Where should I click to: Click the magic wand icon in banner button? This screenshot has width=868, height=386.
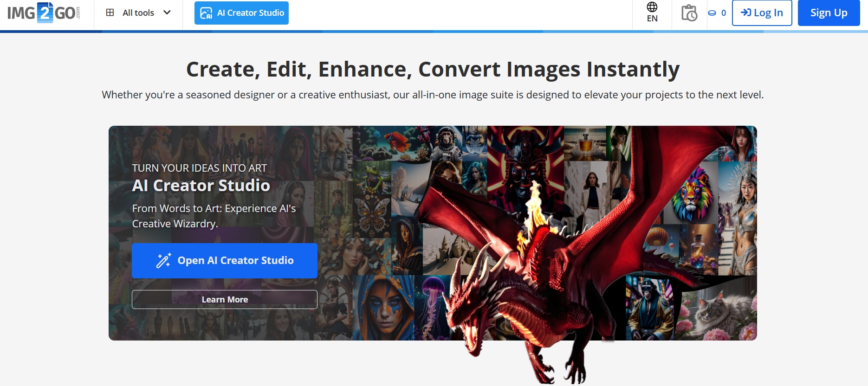coord(163,261)
